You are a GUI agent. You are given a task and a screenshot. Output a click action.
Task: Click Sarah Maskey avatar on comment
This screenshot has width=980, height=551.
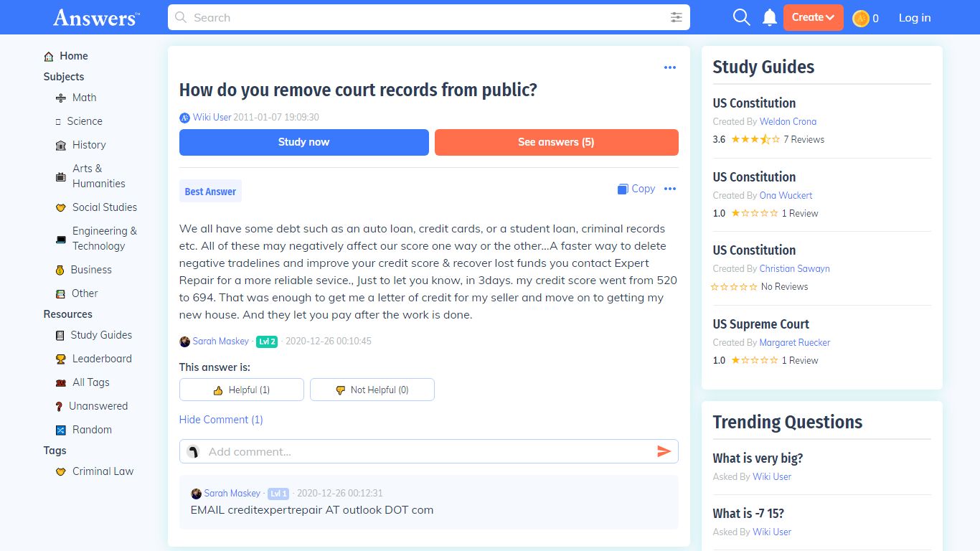tap(196, 494)
